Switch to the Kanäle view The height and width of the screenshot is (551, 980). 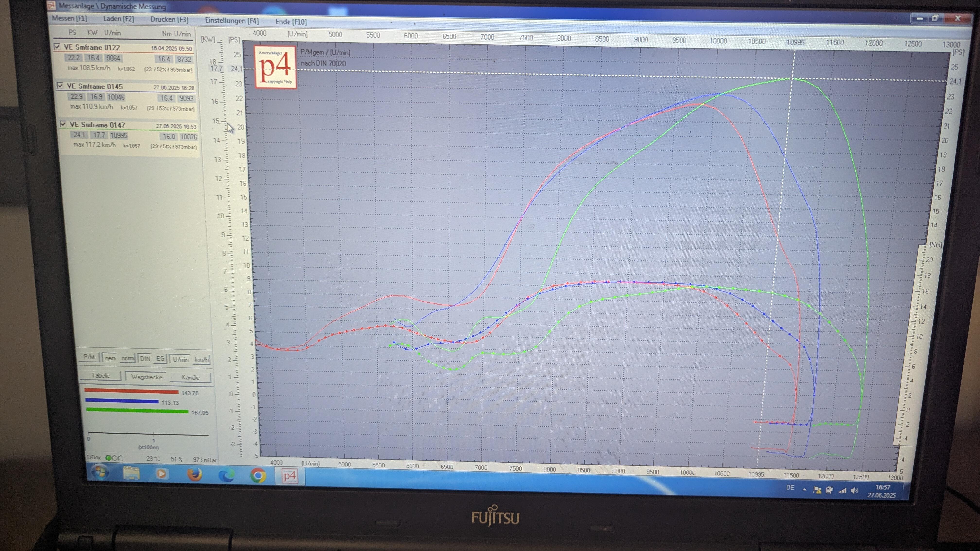pyautogui.click(x=190, y=377)
